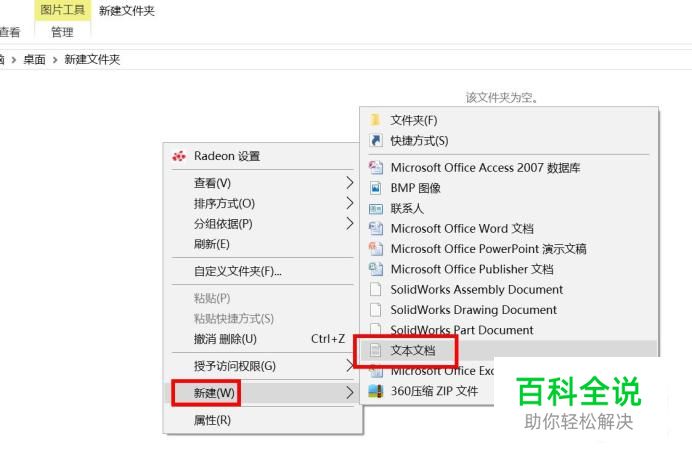Open the 查看 ribbon tab
692x466 pixels.
click(x=10, y=32)
